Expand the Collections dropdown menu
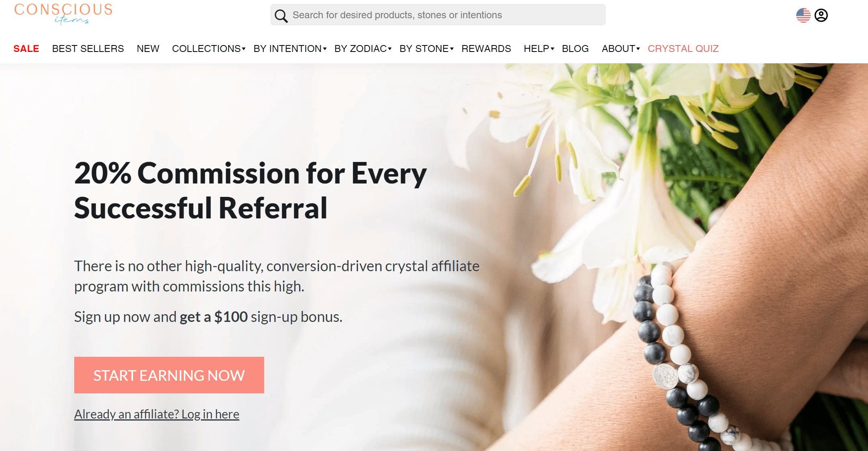The height and width of the screenshot is (451, 868). [x=209, y=49]
